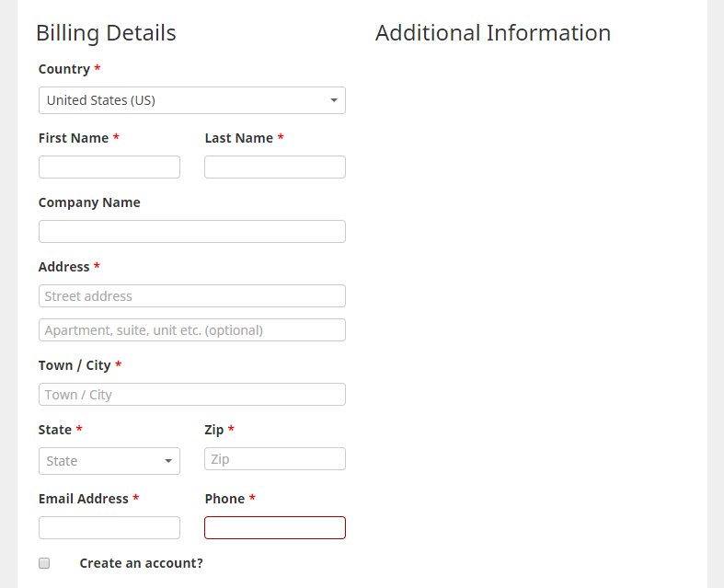
Task: Open the Country dropdown showing United States (US)
Action: click(x=192, y=100)
